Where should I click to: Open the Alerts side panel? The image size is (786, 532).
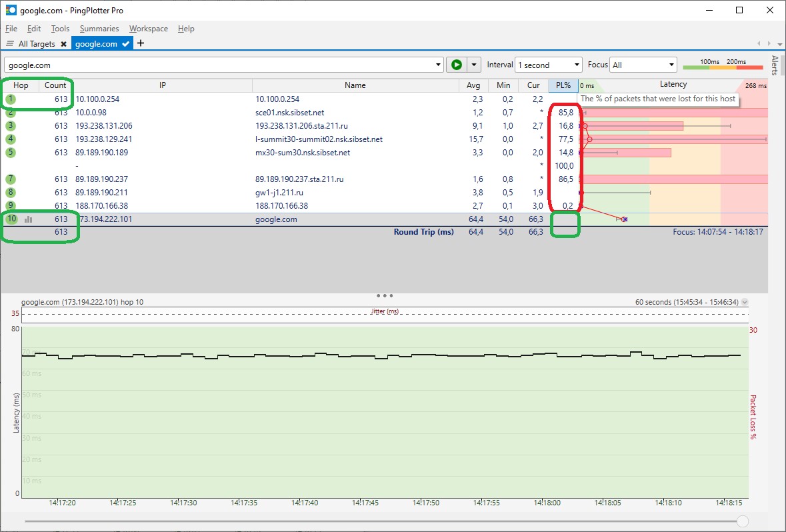(x=775, y=65)
